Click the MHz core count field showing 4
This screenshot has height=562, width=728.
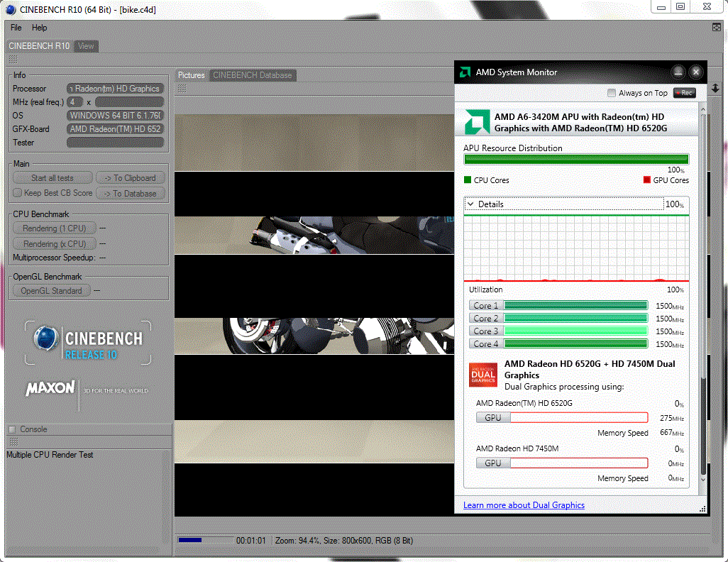75,101
